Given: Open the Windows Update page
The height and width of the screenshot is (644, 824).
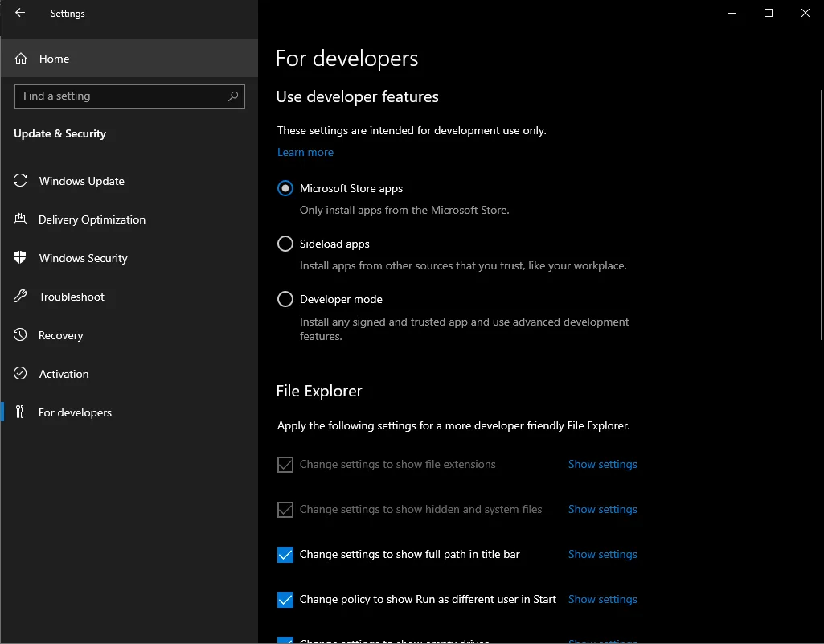Looking at the screenshot, I should click(x=129, y=181).
